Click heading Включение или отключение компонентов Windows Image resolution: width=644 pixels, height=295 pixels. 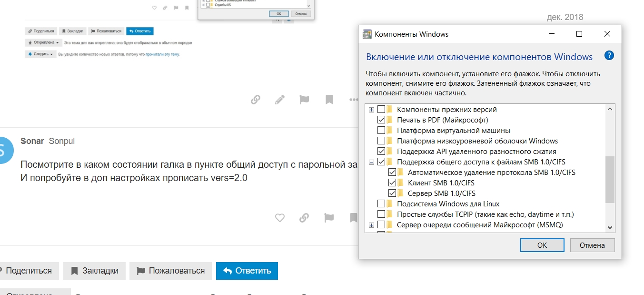(479, 57)
